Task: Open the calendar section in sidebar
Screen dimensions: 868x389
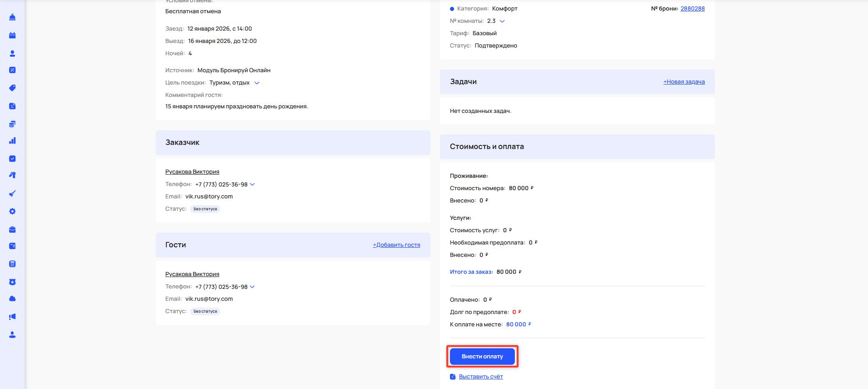Action: coord(12,35)
